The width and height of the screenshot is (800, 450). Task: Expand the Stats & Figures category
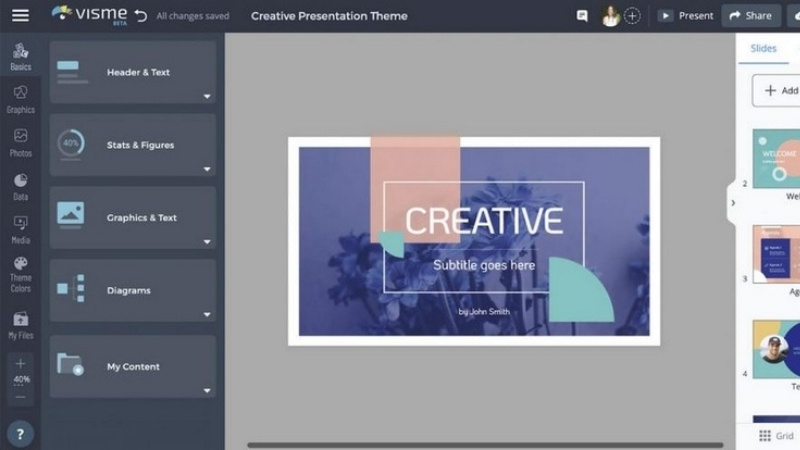tap(133, 145)
